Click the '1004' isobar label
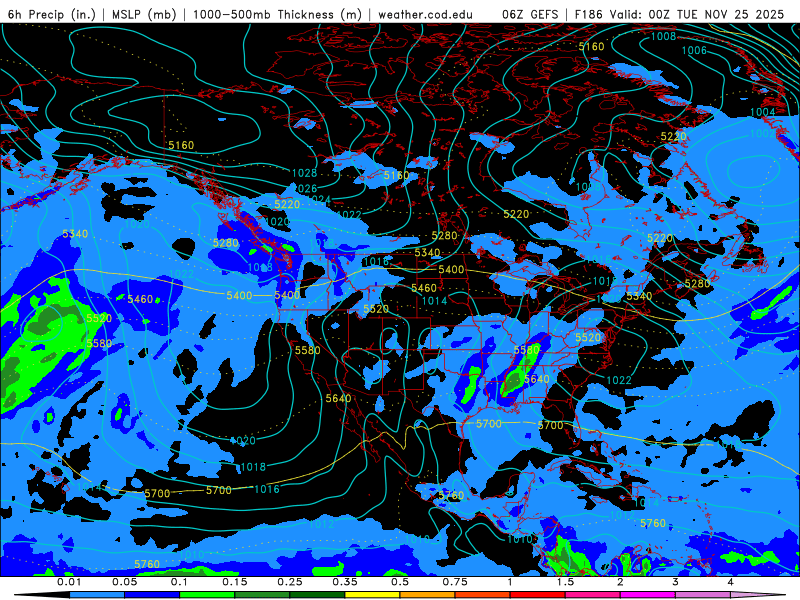This screenshot has height=600, width=800. (x=762, y=112)
